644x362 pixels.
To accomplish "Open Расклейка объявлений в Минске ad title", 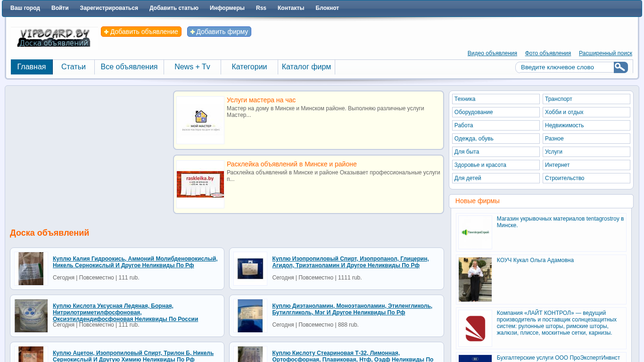I will 292,164.
